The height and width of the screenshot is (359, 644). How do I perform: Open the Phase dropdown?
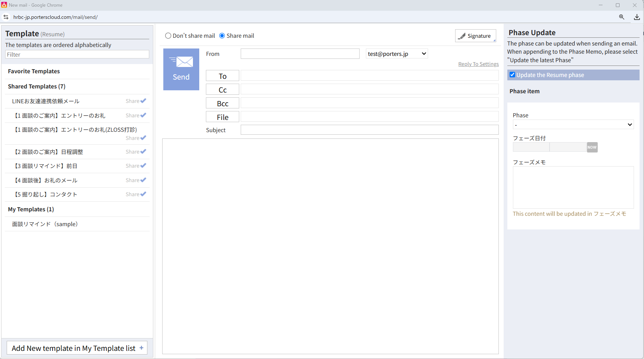pos(573,124)
